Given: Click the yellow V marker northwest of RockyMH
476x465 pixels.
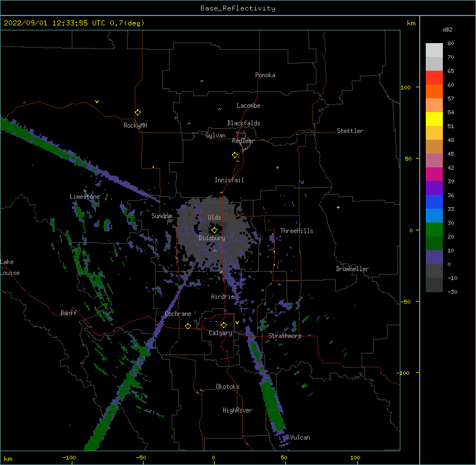Looking at the screenshot, I should pyautogui.click(x=97, y=102).
